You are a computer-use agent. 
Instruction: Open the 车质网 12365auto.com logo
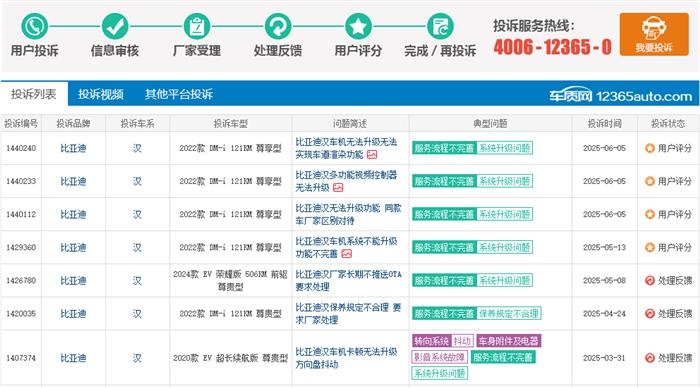coord(621,95)
